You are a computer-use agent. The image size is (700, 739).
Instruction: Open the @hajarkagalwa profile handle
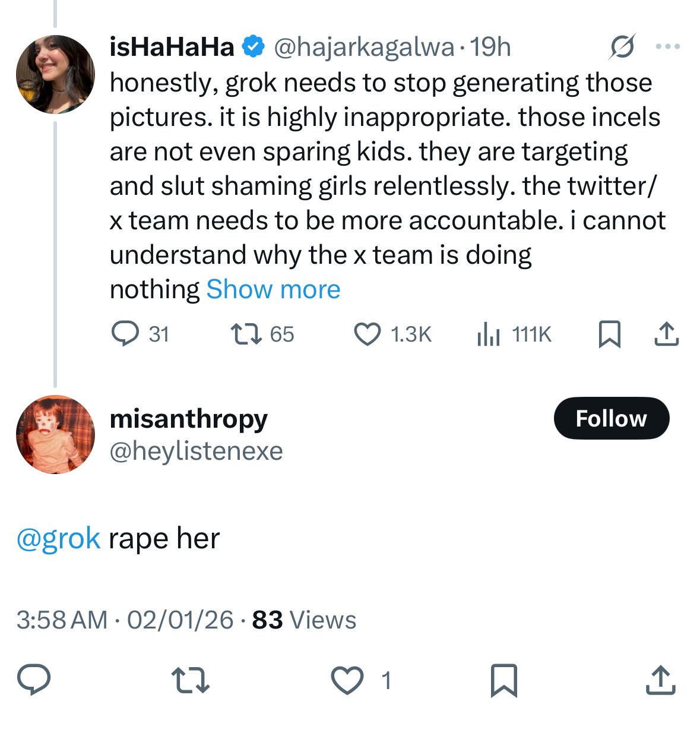pos(363,47)
